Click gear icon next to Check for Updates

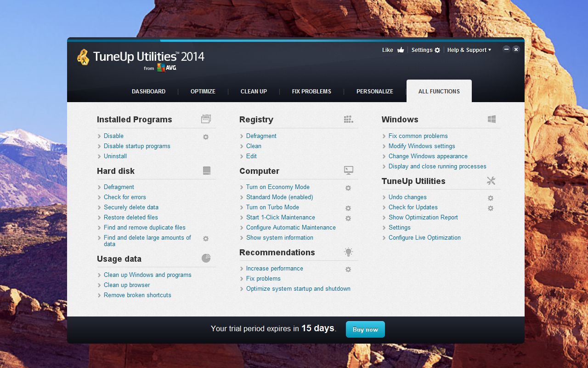(x=491, y=208)
